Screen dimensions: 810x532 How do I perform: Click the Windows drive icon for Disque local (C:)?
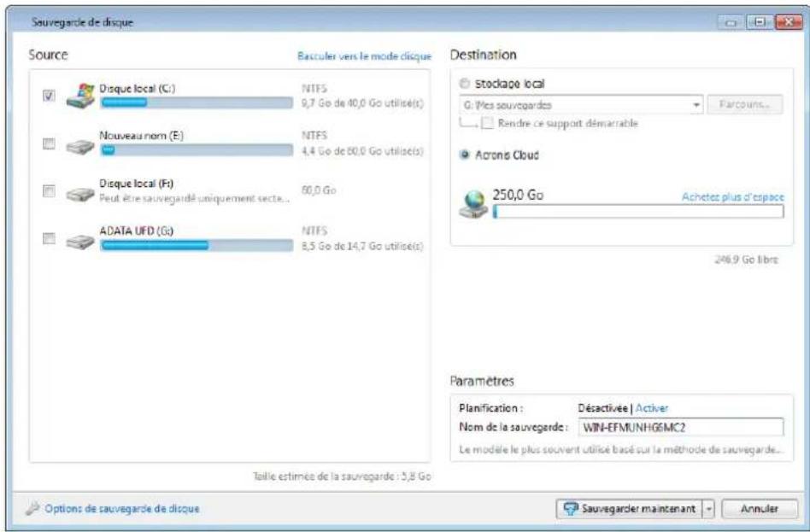point(80,96)
